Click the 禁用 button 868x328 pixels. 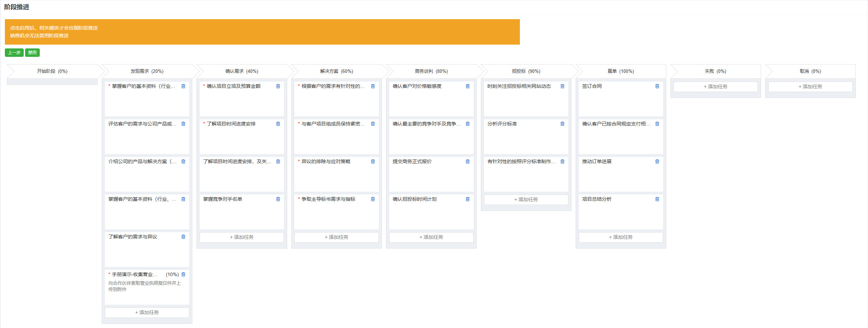point(32,53)
